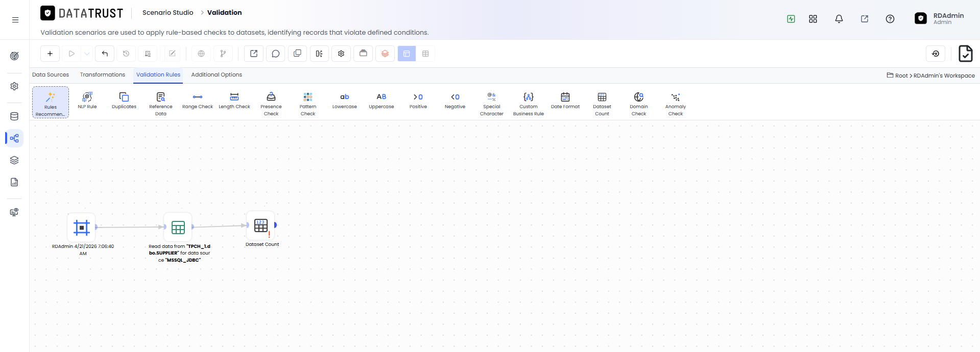The width and height of the screenshot is (980, 352).
Task: Open the help question mark icon
Action: point(890,19)
